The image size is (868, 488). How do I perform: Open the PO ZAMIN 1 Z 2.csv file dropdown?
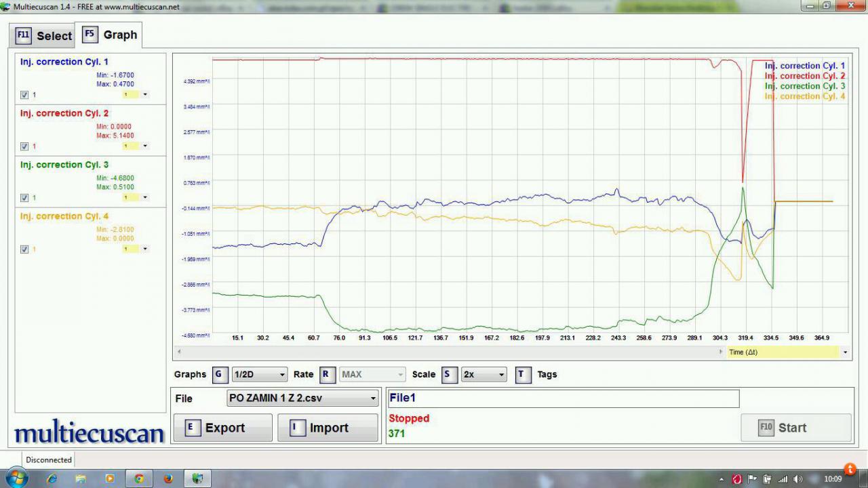click(x=302, y=399)
